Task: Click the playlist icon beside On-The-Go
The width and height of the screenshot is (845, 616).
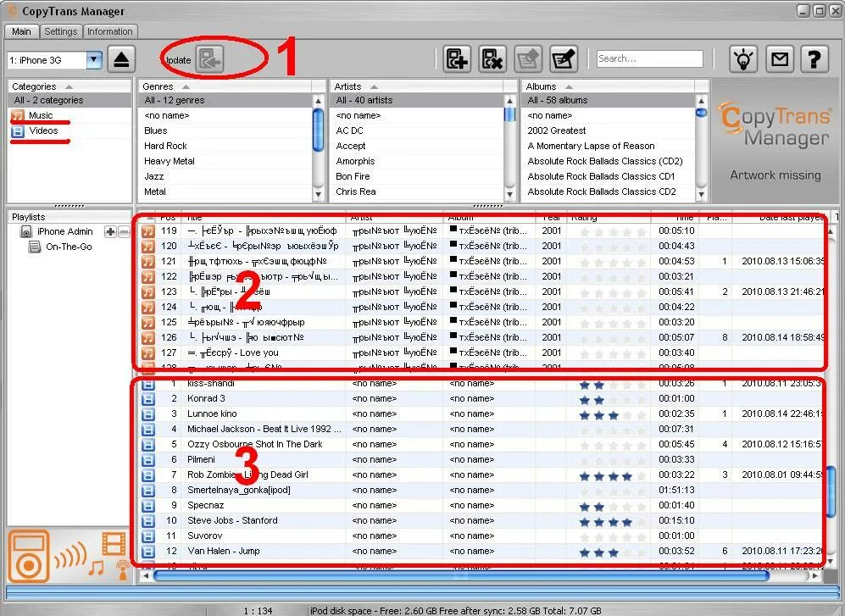Action: (35, 247)
